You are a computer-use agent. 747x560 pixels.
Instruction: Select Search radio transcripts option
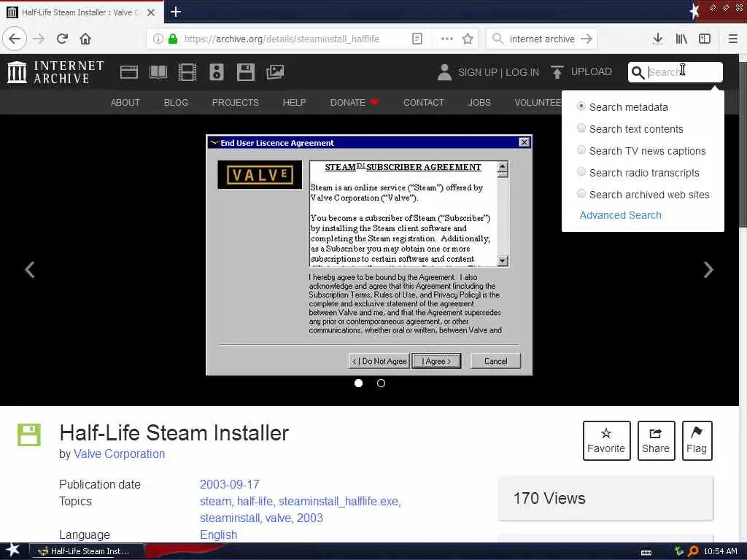(x=581, y=172)
